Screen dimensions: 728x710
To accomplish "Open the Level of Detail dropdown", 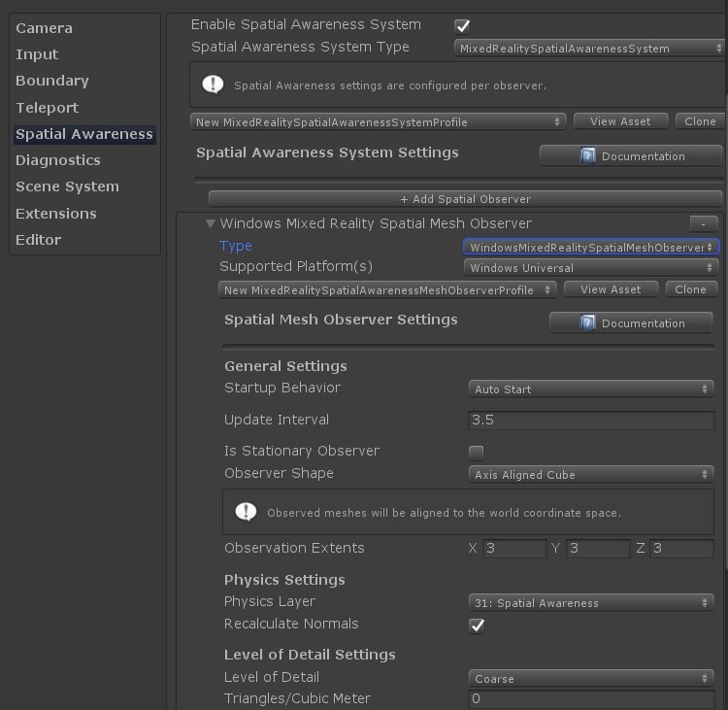I will pos(591,679).
